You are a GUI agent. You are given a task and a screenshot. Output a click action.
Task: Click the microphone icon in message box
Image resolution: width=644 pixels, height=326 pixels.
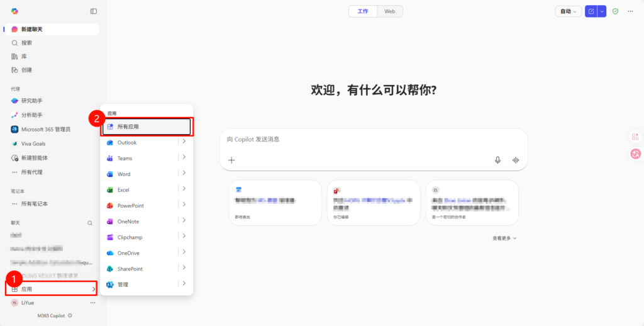[497, 160]
